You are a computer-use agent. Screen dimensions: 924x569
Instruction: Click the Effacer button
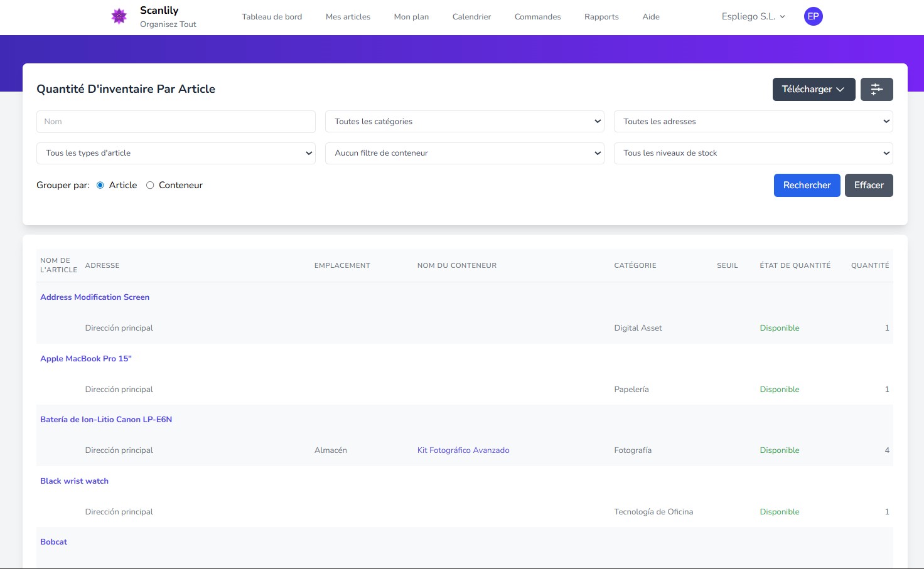(x=869, y=185)
